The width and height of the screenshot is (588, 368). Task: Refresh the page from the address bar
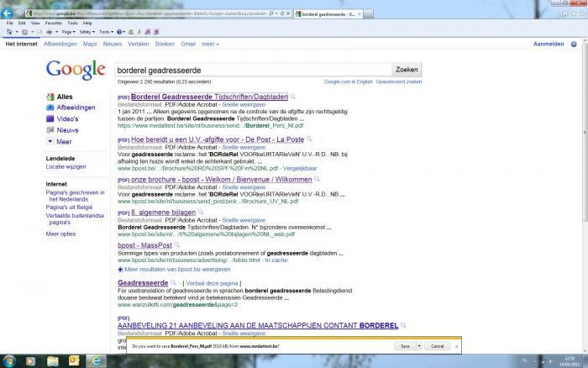point(282,13)
